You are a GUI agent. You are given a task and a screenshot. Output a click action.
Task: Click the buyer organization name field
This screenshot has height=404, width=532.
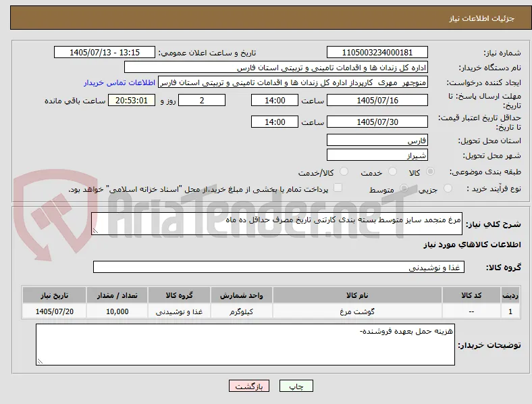(x=276, y=67)
